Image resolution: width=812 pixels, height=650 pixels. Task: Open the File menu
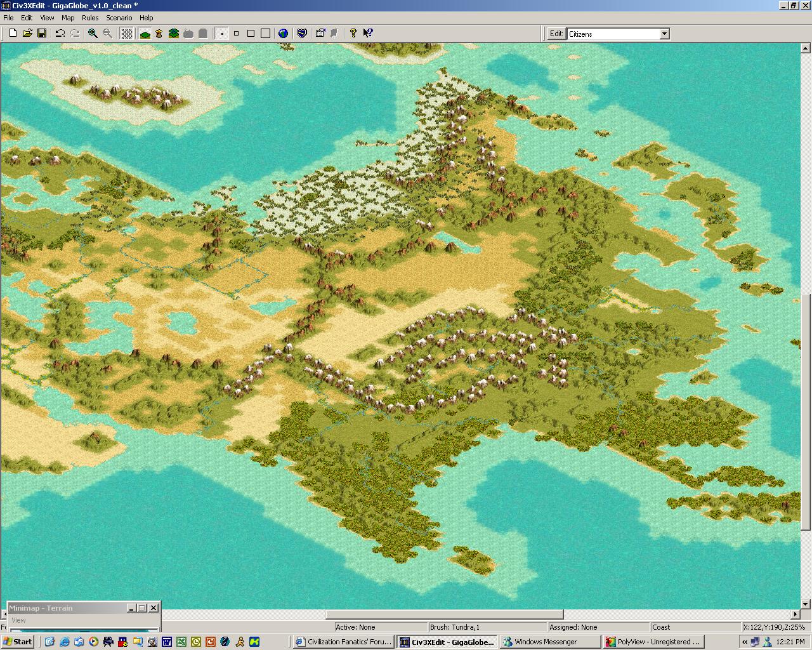click(8, 18)
